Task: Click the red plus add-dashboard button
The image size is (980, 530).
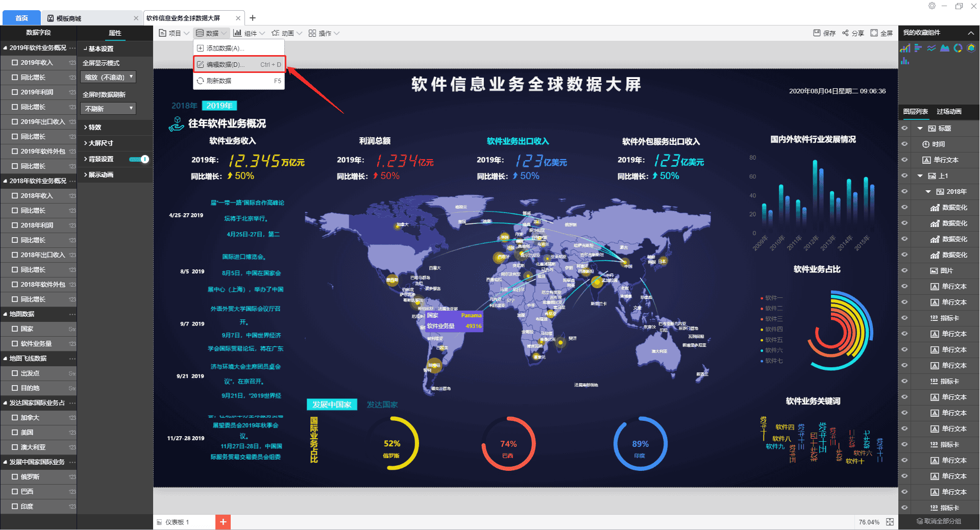Action: [x=223, y=522]
